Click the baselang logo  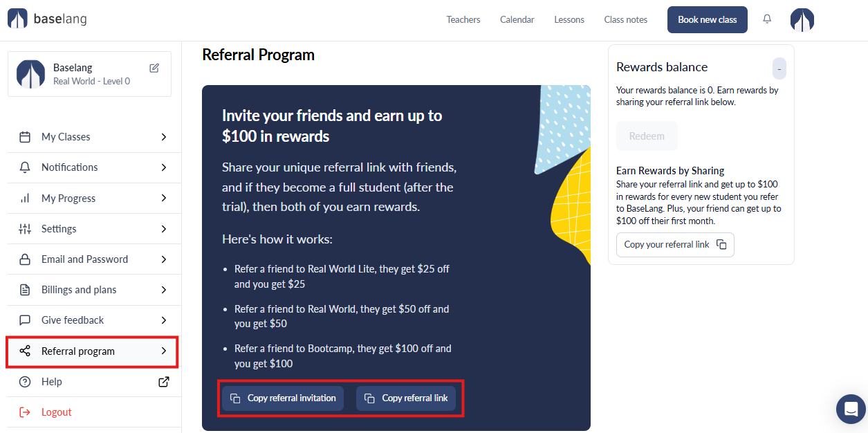point(47,19)
